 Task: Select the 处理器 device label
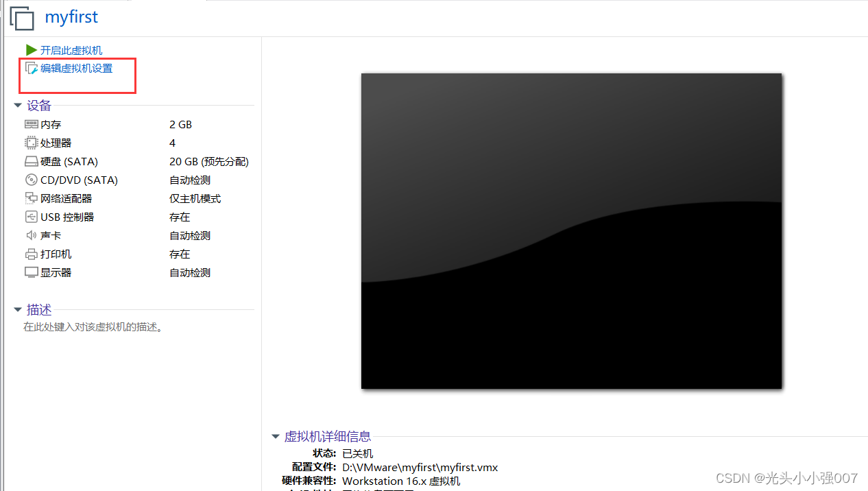click(x=56, y=143)
